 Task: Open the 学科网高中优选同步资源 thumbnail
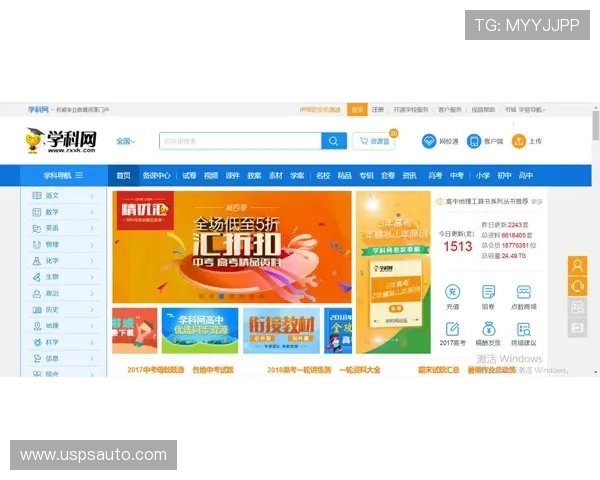200,331
